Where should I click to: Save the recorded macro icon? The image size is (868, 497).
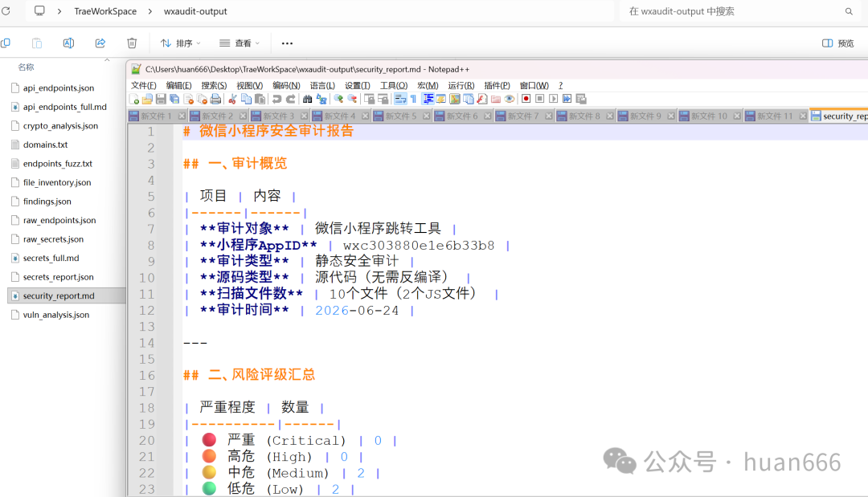pyautogui.click(x=581, y=99)
